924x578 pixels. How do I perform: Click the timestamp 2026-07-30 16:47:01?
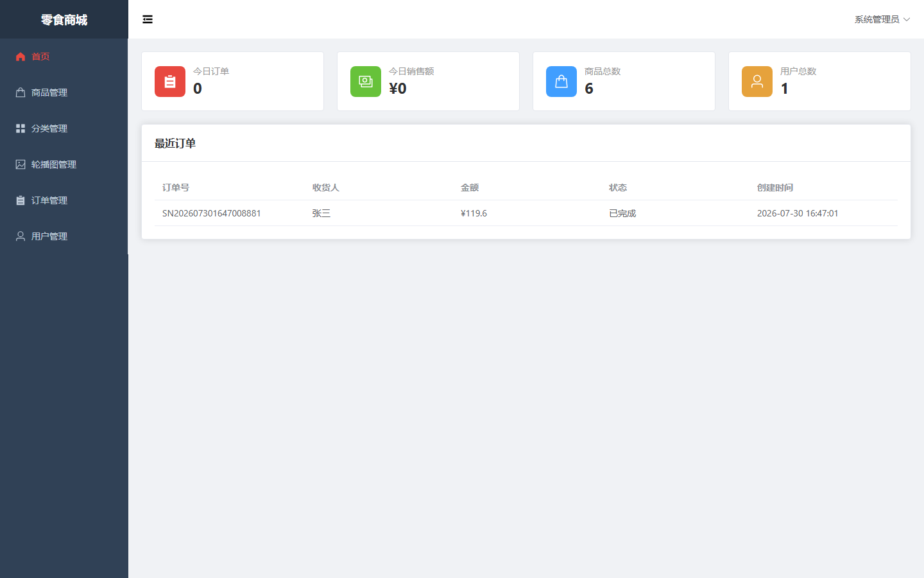[x=798, y=213]
